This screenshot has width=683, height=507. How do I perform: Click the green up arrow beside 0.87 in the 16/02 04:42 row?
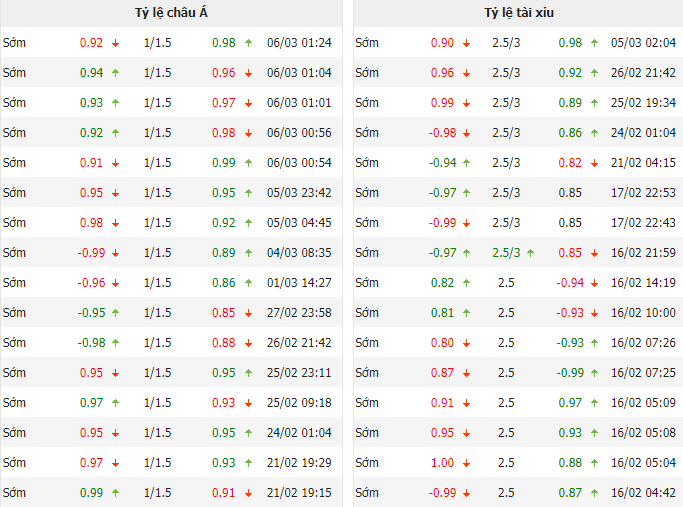pyautogui.click(x=594, y=493)
